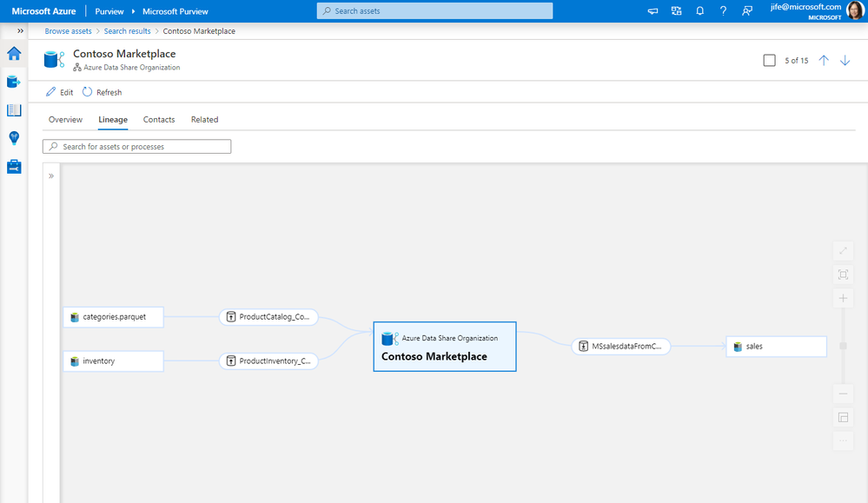Click the sales node dataset icon
Screen dimensions: 868x503
tap(738, 347)
